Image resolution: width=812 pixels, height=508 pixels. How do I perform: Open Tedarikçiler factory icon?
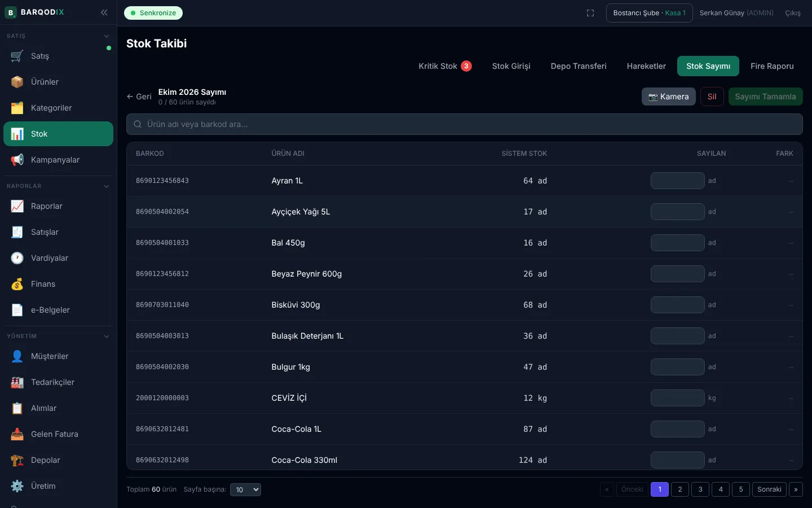(17, 382)
